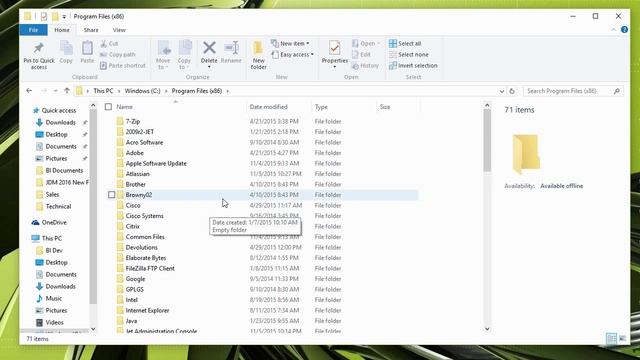Navigate to This PC breadcrumb
Screen dimensions: 640x360
click(x=103, y=91)
